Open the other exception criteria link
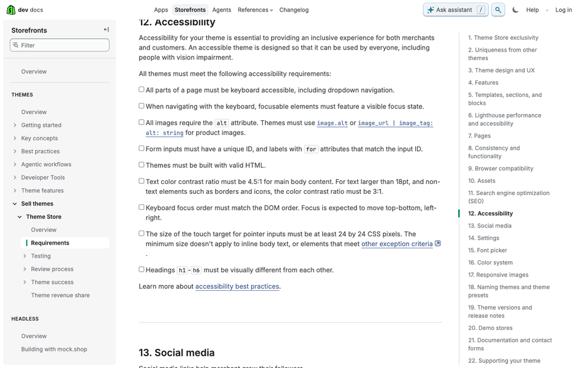588x368 pixels. coord(397,243)
